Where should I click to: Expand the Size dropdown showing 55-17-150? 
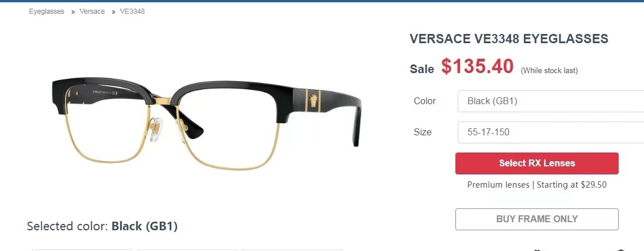pos(551,132)
